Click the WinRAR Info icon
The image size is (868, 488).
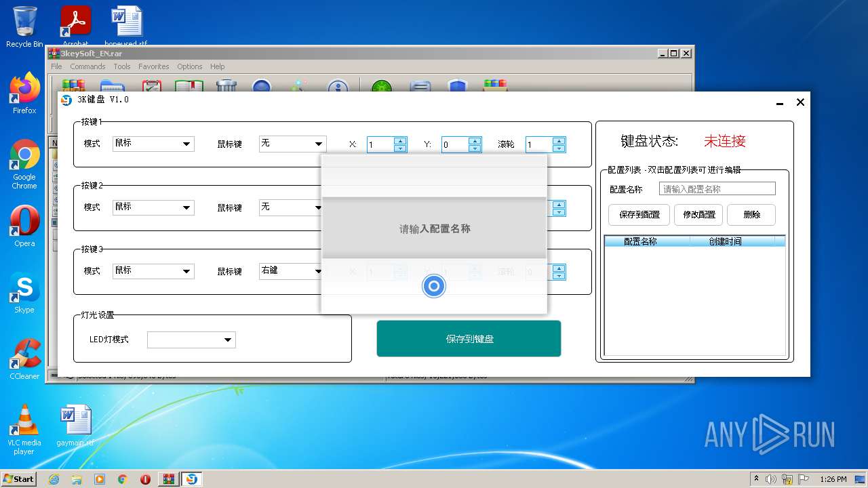point(338,86)
